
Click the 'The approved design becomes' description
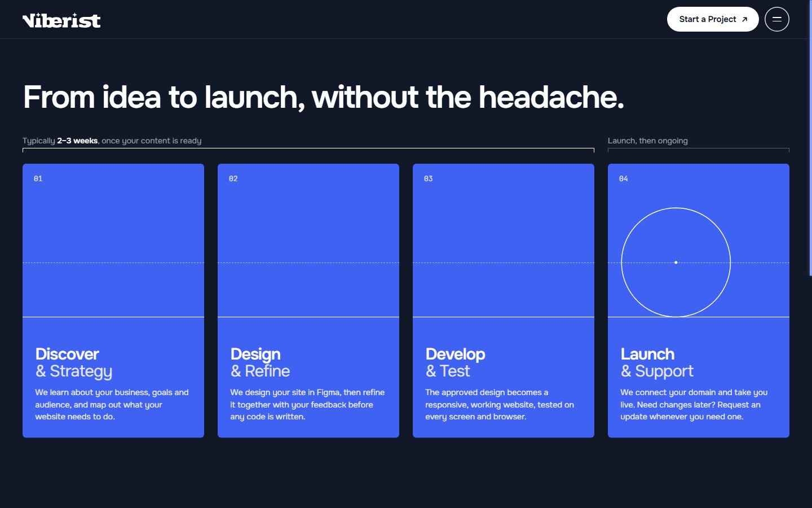tap(500, 404)
